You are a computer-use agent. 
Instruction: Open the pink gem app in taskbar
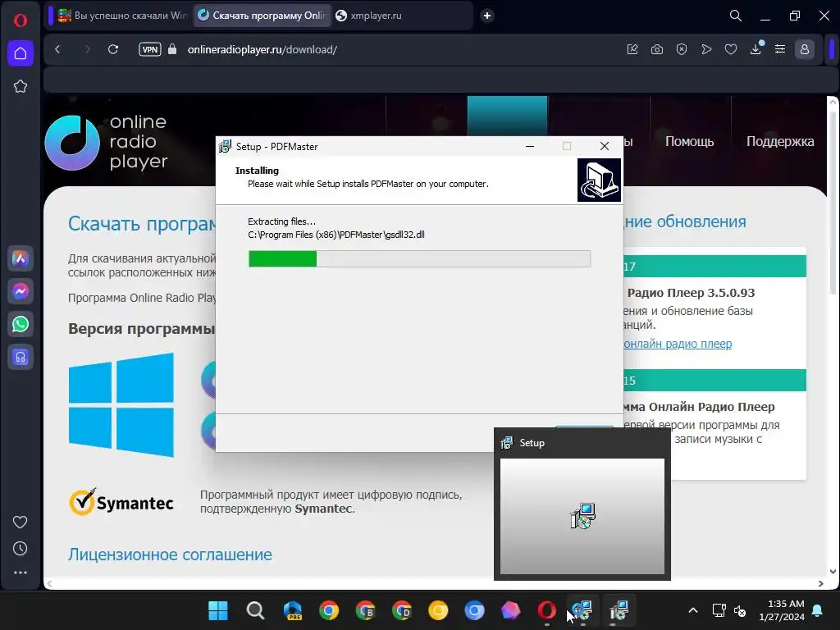(x=510, y=610)
